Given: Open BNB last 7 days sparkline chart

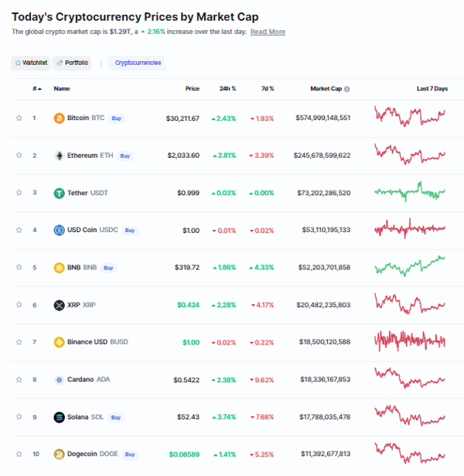Looking at the screenshot, I should pos(410,266).
